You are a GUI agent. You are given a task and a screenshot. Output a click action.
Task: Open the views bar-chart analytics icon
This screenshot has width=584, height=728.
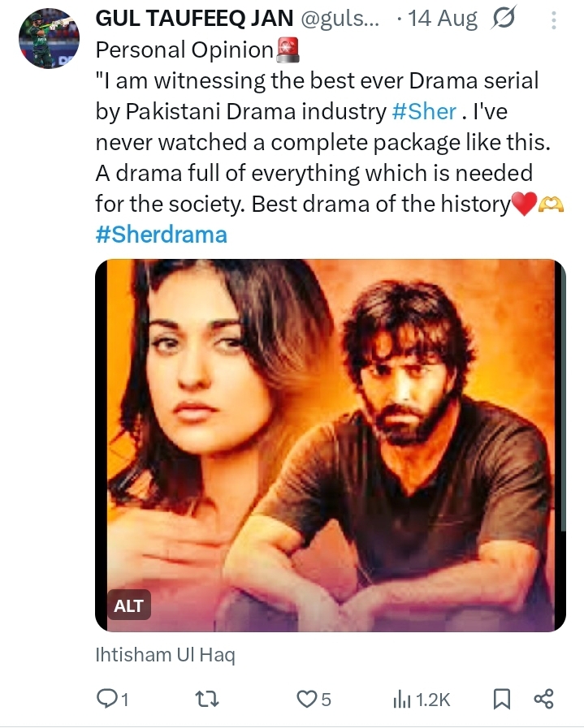tap(401, 699)
